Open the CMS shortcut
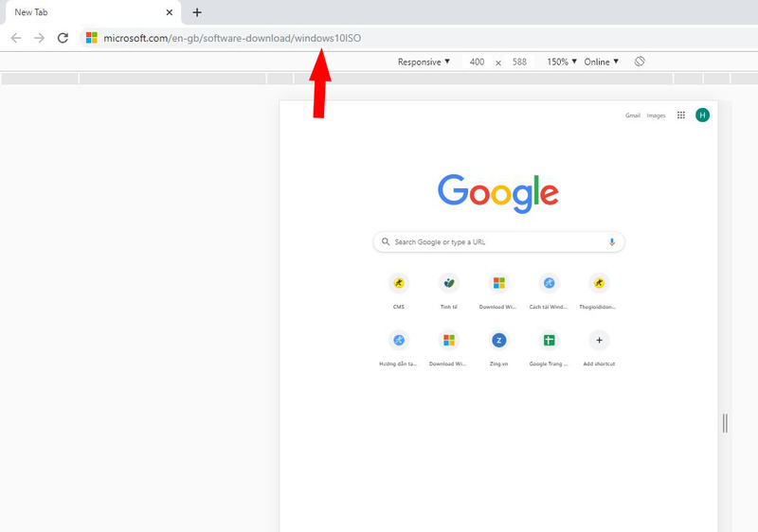 (399, 290)
